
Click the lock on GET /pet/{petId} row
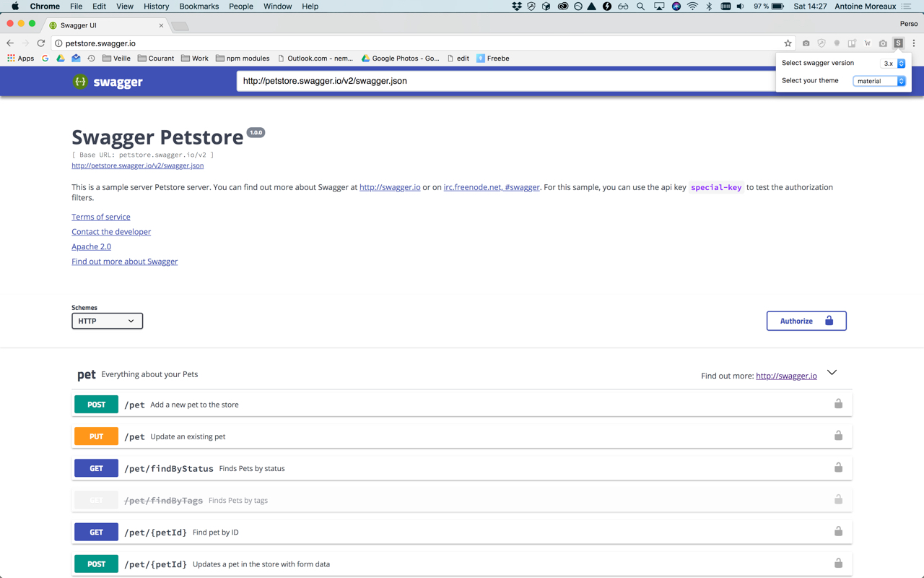point(838,531)
